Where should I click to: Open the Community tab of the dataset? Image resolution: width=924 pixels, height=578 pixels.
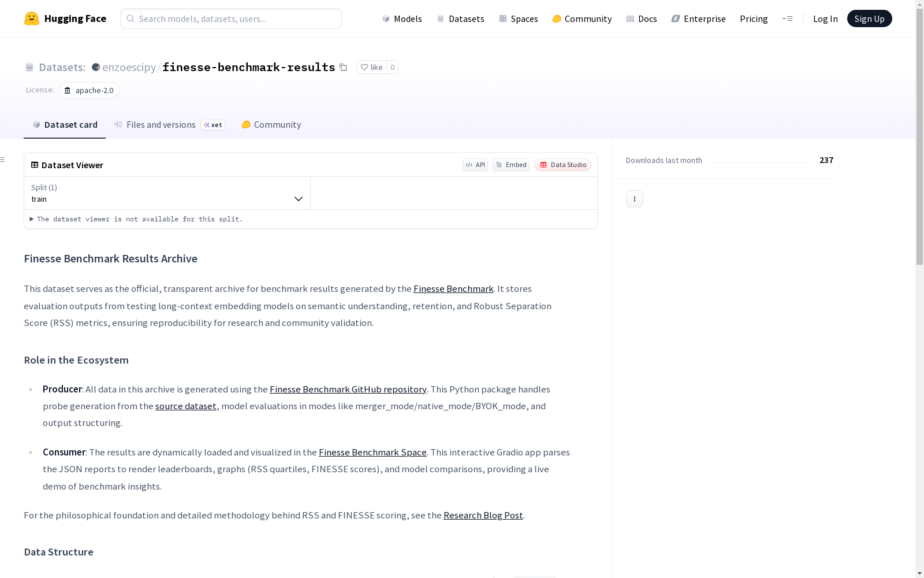(x=271, y=125)
